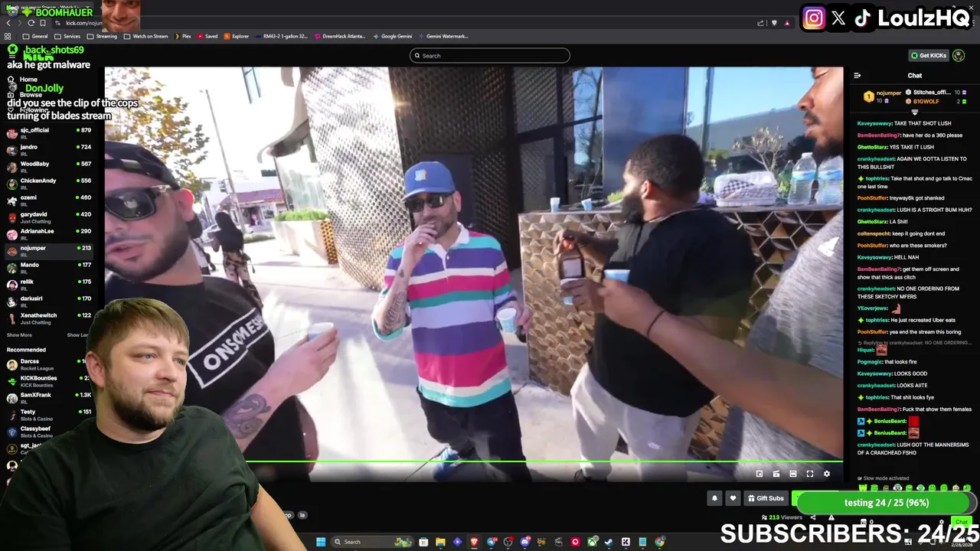Open the profile avatar beside Get KICKs
This screenshot has height=551, width=980.
pos(959,55)
